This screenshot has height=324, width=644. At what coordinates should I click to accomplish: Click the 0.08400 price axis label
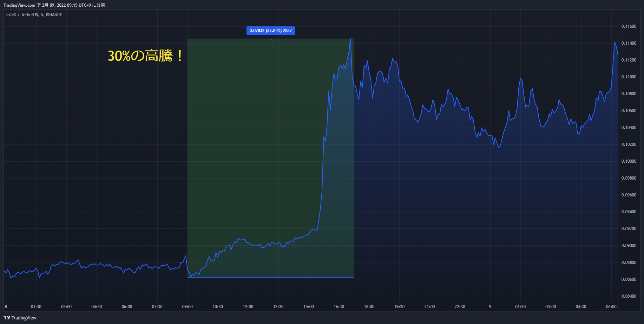(629, 296)
